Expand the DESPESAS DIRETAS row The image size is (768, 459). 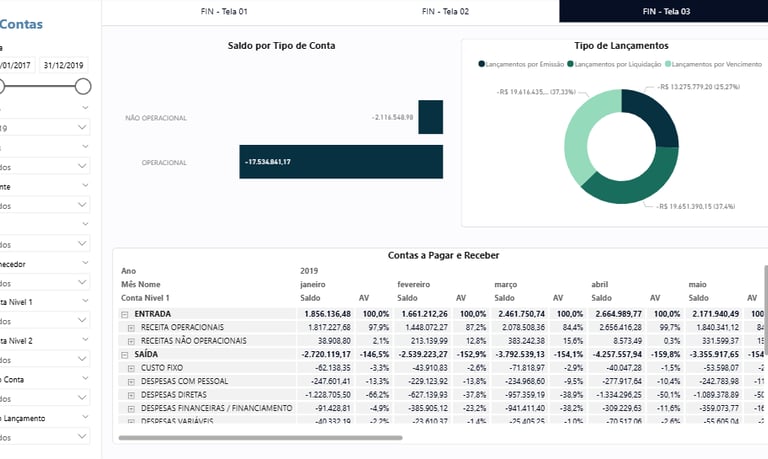(x=132, y=395)
